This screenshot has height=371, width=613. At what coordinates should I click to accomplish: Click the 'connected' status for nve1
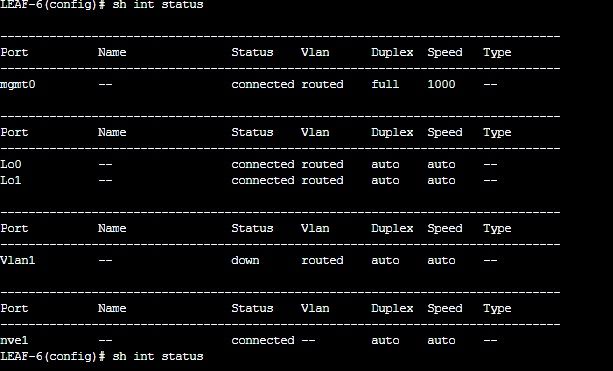click(x=263, y=340)
